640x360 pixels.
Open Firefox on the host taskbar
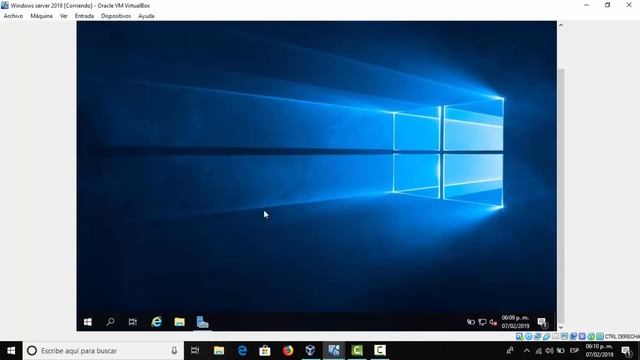[288, 351]
